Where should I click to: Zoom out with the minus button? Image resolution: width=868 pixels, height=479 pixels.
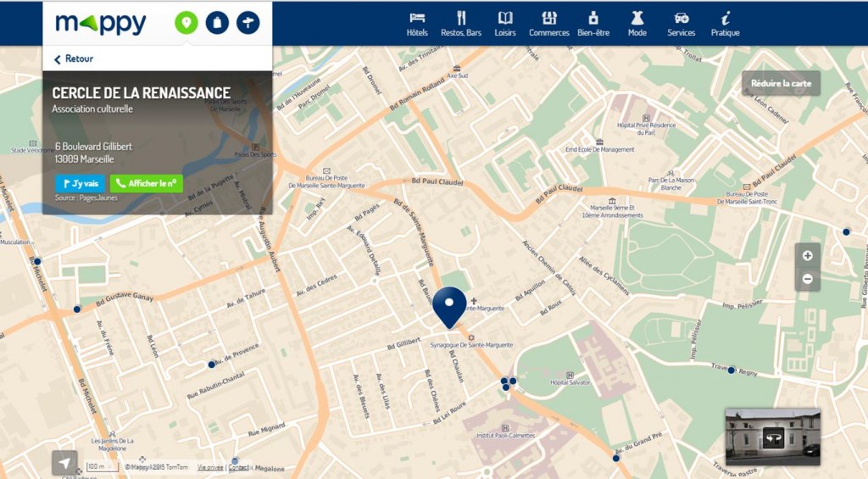[x=807, y=278]
